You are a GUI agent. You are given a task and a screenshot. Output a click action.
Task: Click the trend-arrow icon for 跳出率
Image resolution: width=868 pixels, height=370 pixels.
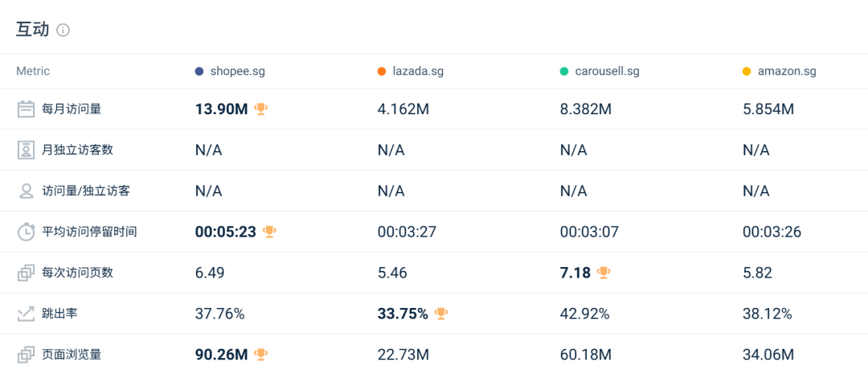(26, 314)
